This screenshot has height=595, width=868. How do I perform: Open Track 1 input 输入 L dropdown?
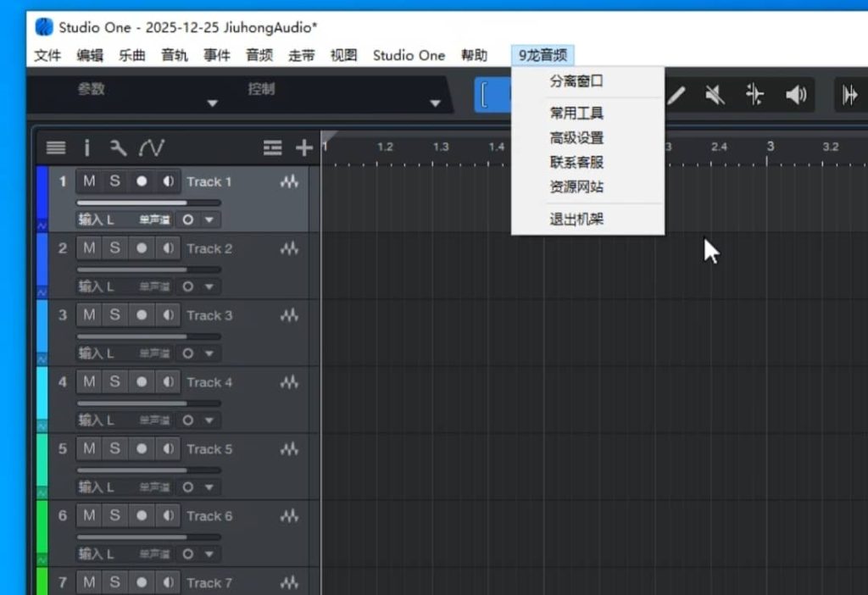point(96,220)
